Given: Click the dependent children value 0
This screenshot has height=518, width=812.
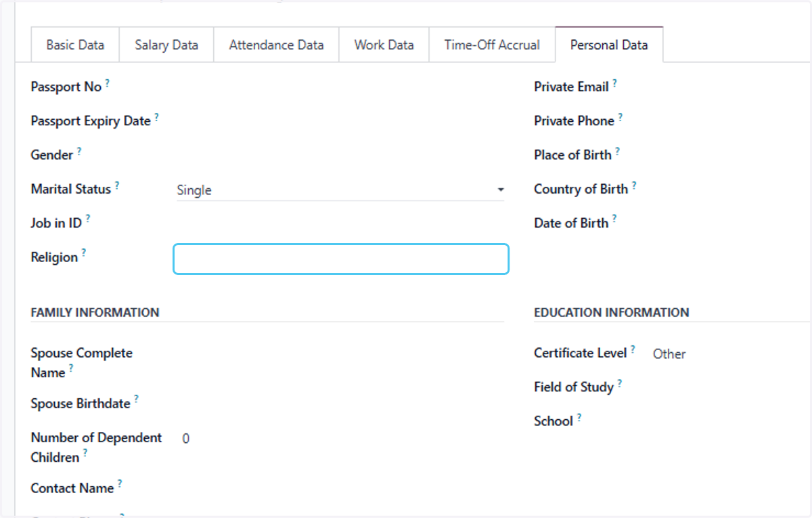Looking at the screenshot, I should (x=186, y=439).
